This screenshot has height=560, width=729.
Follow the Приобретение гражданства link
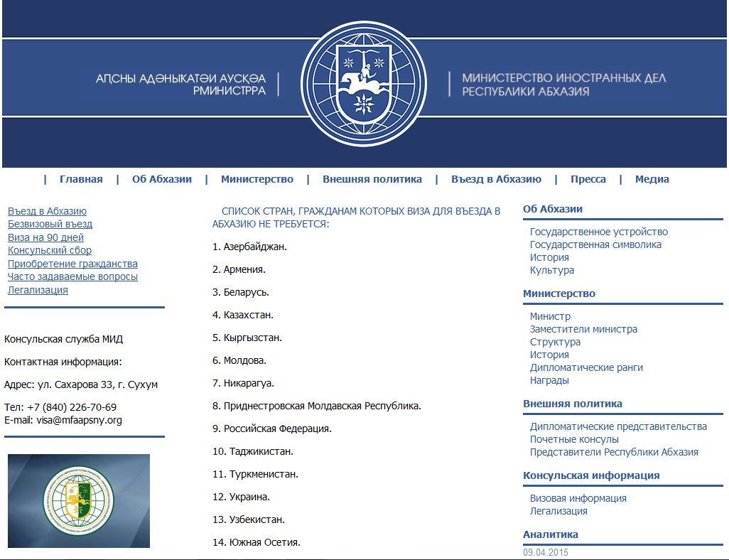72,264
